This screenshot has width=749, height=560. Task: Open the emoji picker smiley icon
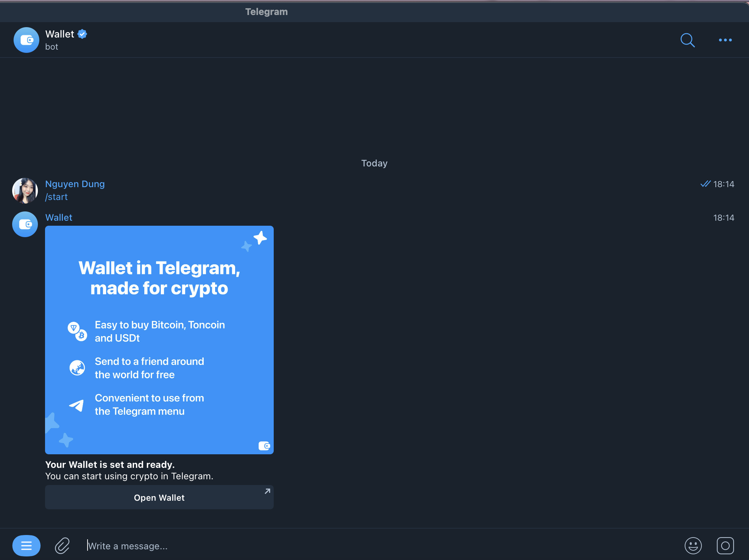pos(693,545)
